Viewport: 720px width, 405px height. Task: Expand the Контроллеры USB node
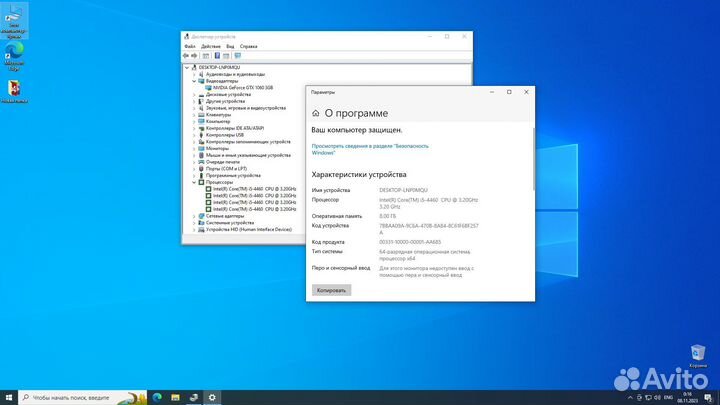pos(193,135)
